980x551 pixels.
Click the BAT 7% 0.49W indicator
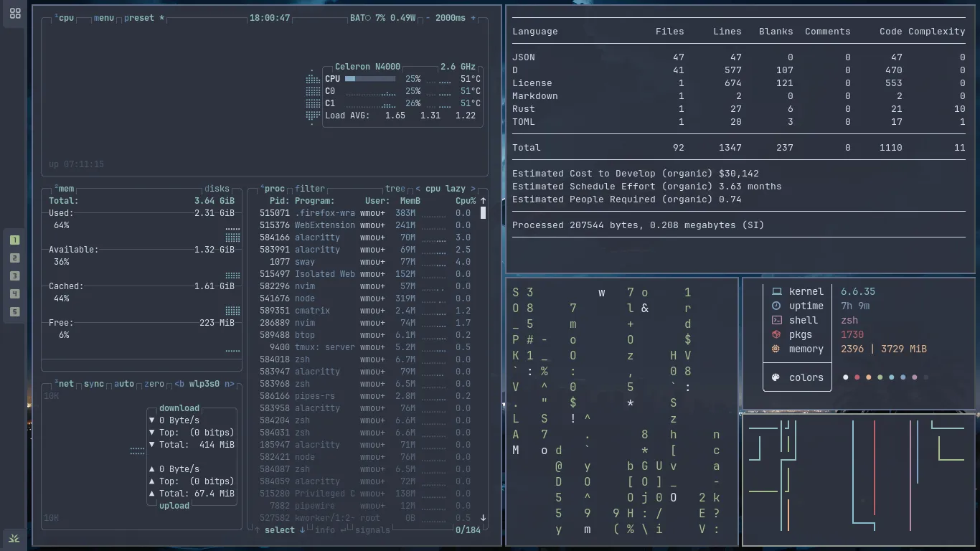click(x=383, y=18)
